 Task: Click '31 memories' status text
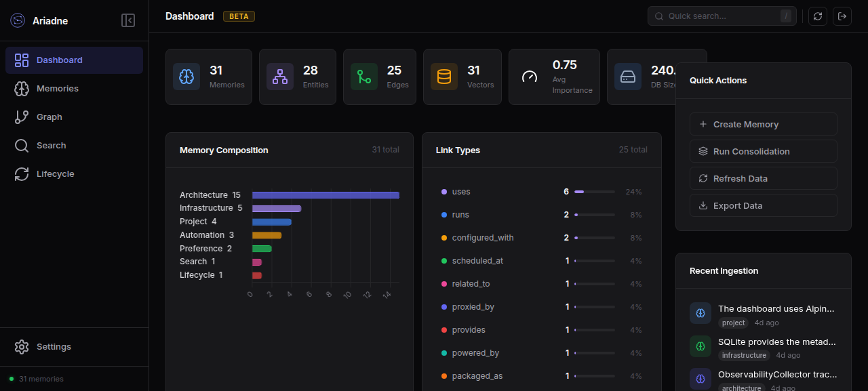pos(41,379)
